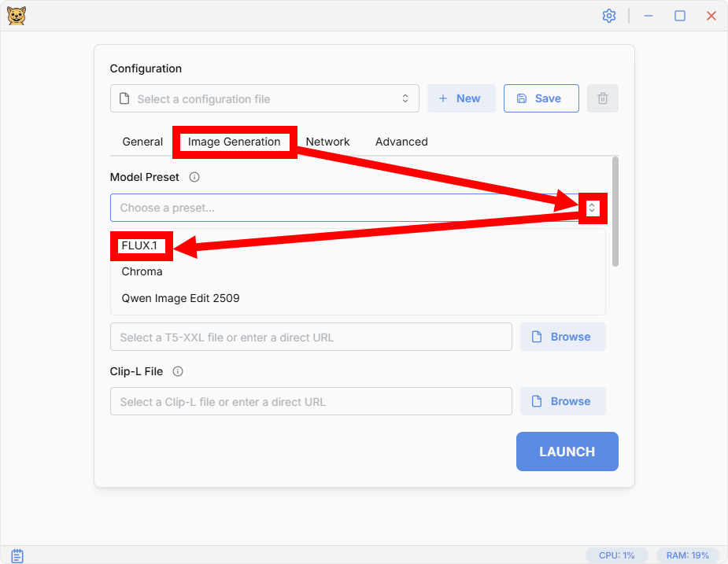
Task: Click the vertical scrollbar in the settings panel
Action: [615, 211]
